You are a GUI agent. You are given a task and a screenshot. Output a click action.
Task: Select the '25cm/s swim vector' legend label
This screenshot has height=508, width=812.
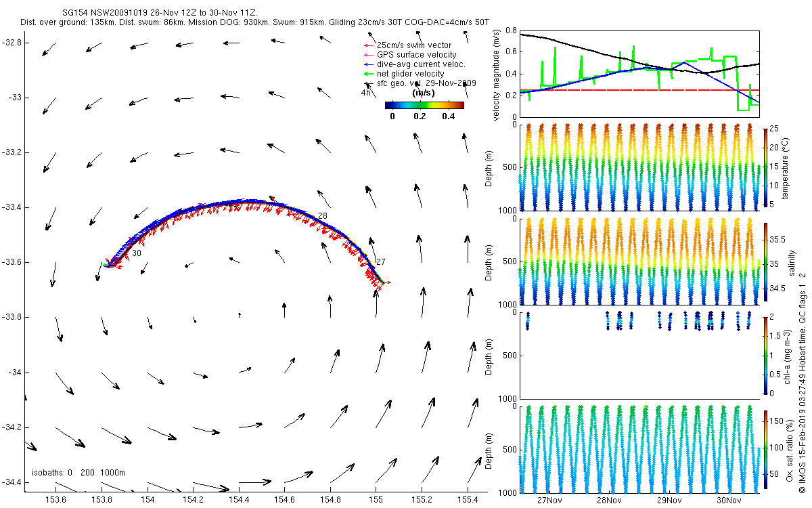pos(414,45)
